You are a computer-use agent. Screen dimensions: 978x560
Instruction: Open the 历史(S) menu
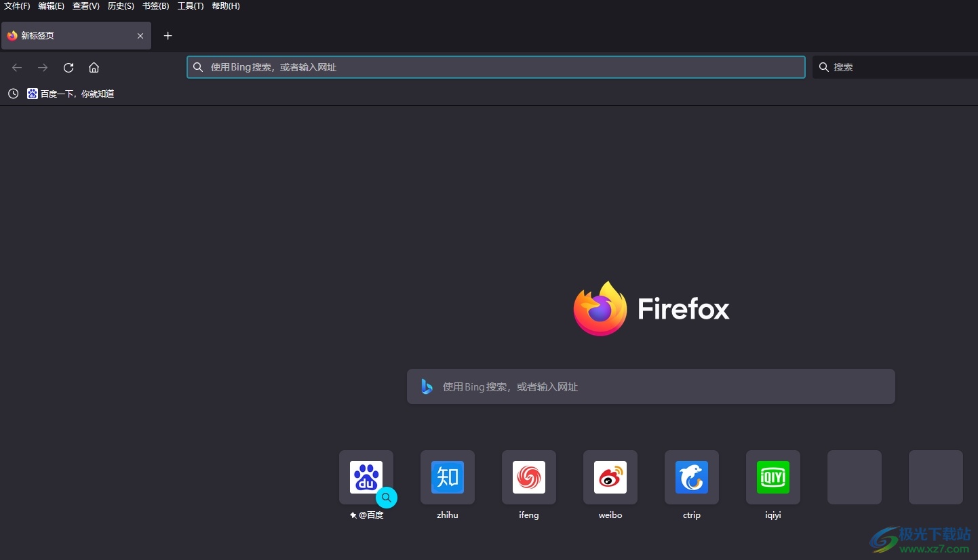(121, 6)
